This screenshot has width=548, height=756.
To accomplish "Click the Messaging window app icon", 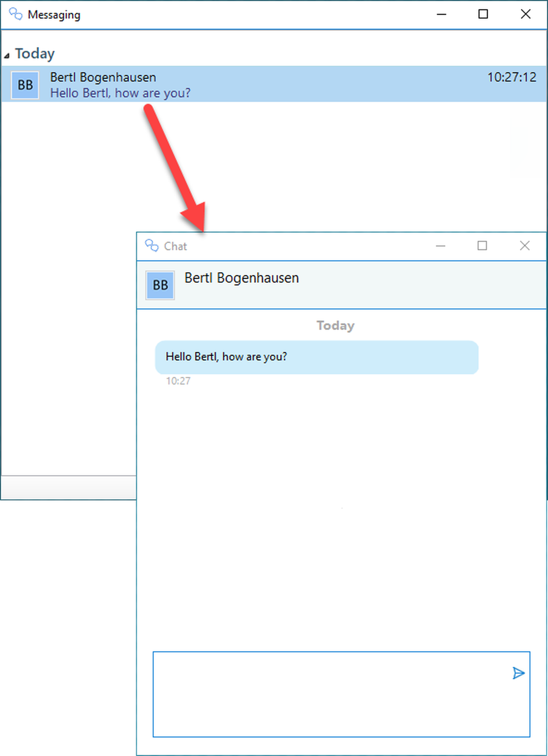I will [15, 14].
